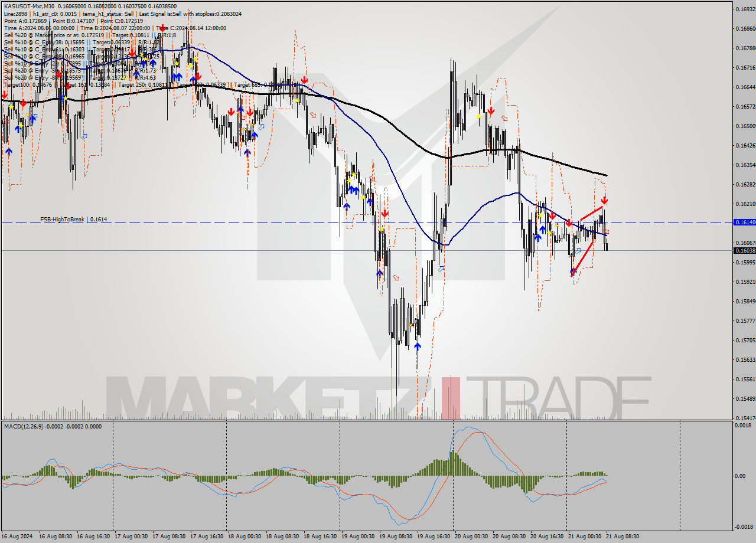Select the 0.15417 price axis label
The height and width of the screenshot is (543, 756).
(745, 418)
